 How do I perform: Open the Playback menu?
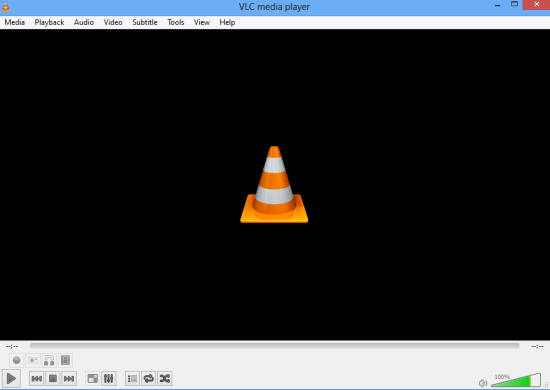coord(49,22)
